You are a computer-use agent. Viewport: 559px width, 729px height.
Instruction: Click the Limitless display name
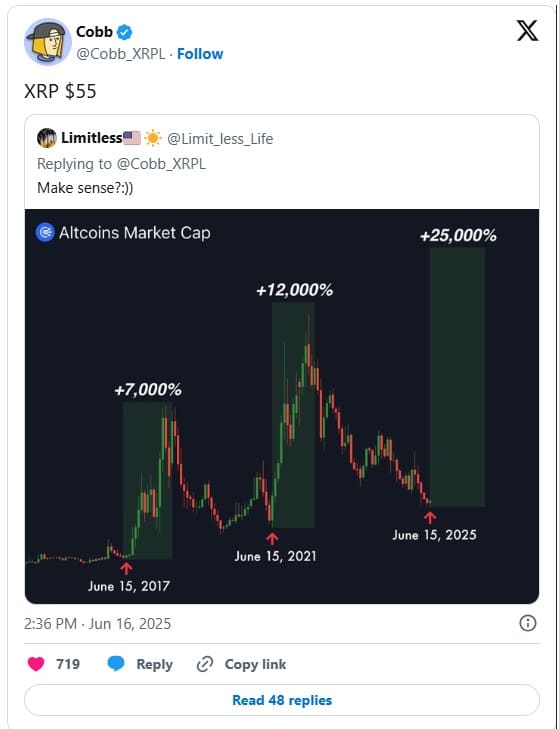pyautogui.click(x=92, y=138)
